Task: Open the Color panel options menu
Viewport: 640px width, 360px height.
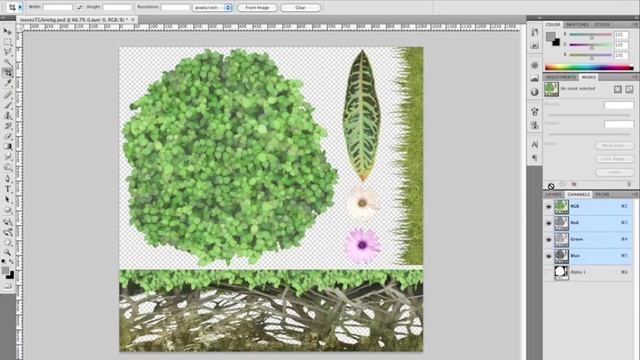Action: 635,25
